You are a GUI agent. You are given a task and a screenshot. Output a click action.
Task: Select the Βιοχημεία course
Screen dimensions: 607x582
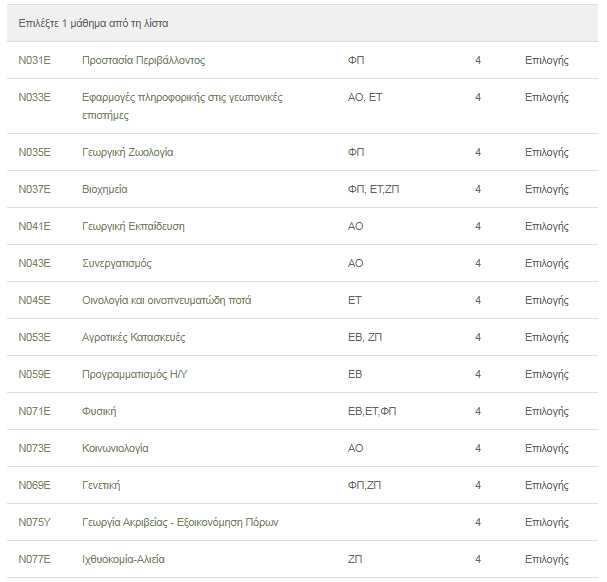tap(104, 189)
